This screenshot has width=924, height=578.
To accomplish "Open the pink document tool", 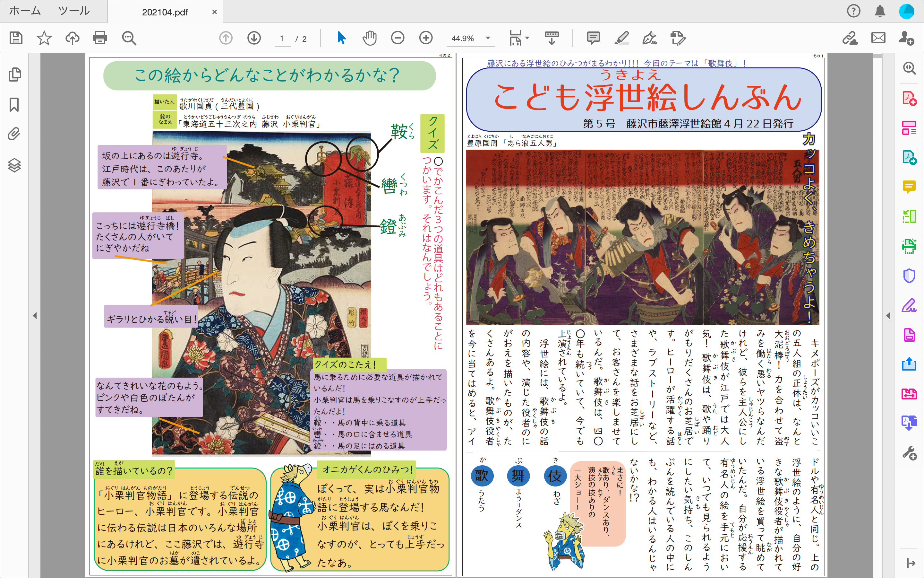I will [909, 335].
